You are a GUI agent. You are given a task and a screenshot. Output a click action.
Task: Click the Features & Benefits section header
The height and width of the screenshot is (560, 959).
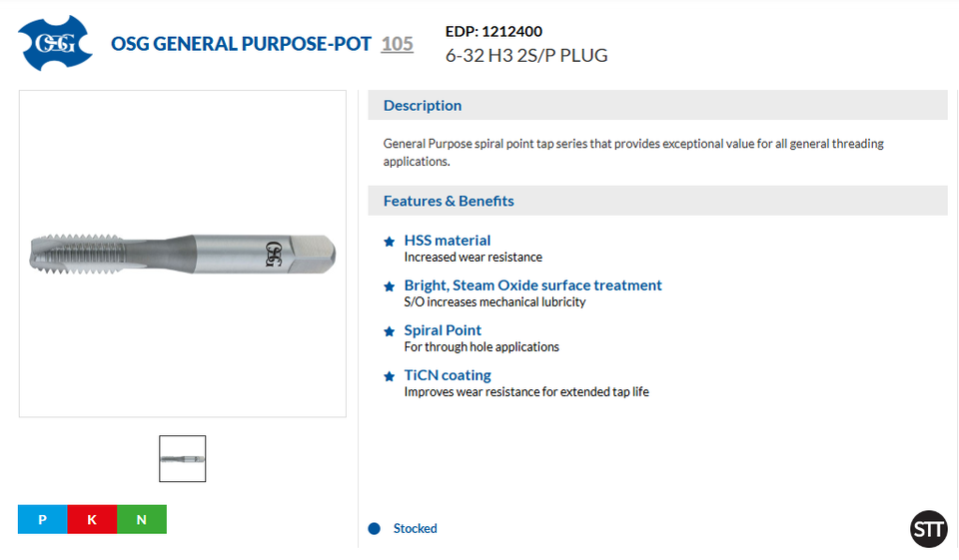coord(449,201)
